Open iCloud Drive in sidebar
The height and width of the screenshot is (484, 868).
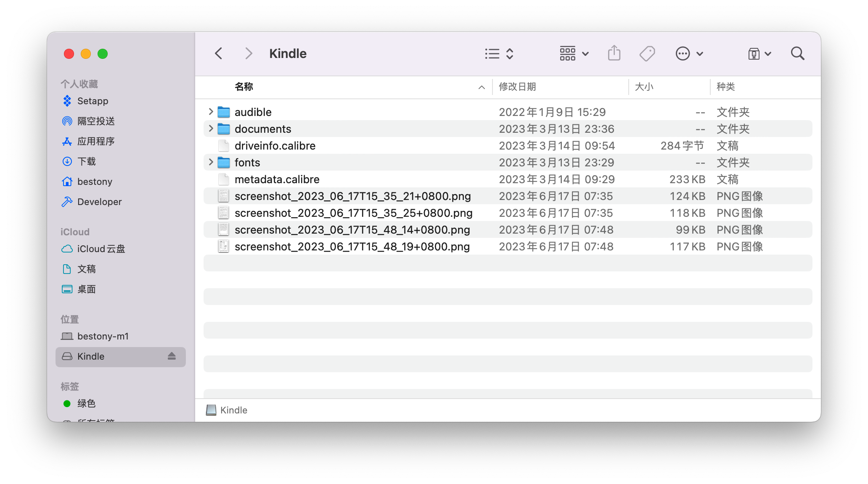point(101,249)
